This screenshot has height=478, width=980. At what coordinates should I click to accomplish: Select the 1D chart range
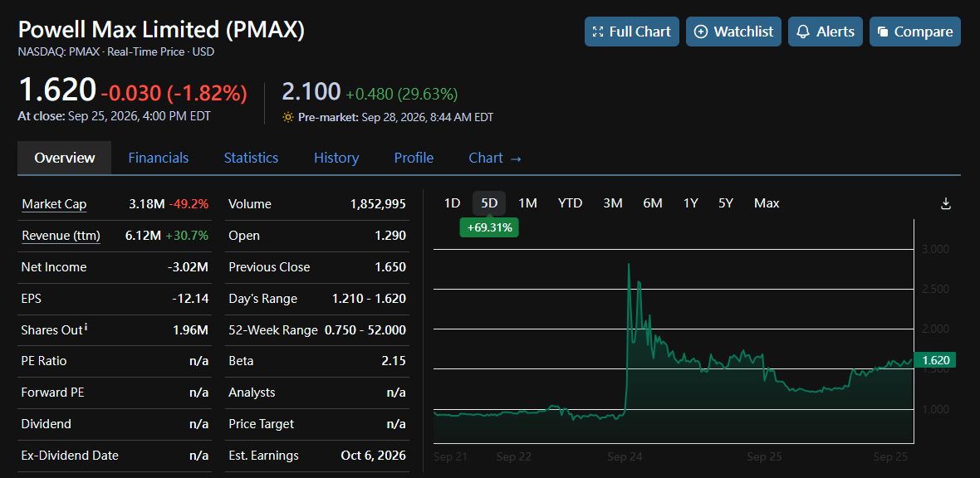452,203
